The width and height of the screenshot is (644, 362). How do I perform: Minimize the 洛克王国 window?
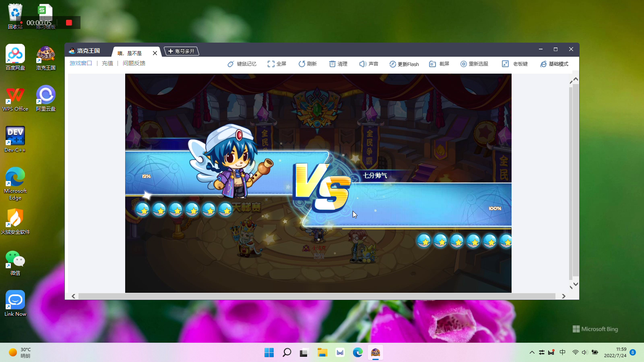pos(541,49)
